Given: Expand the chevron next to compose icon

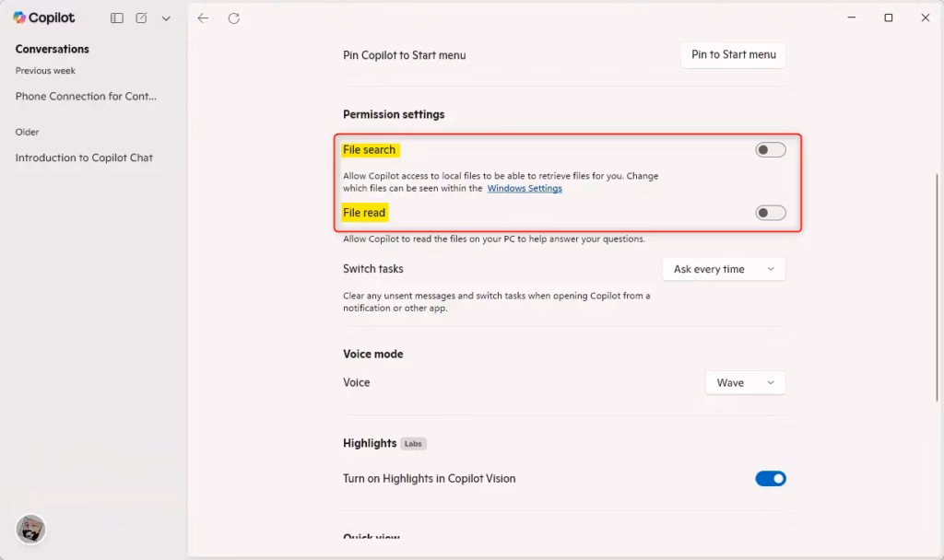Looking at the screenshot, I should tap(166, 18).
